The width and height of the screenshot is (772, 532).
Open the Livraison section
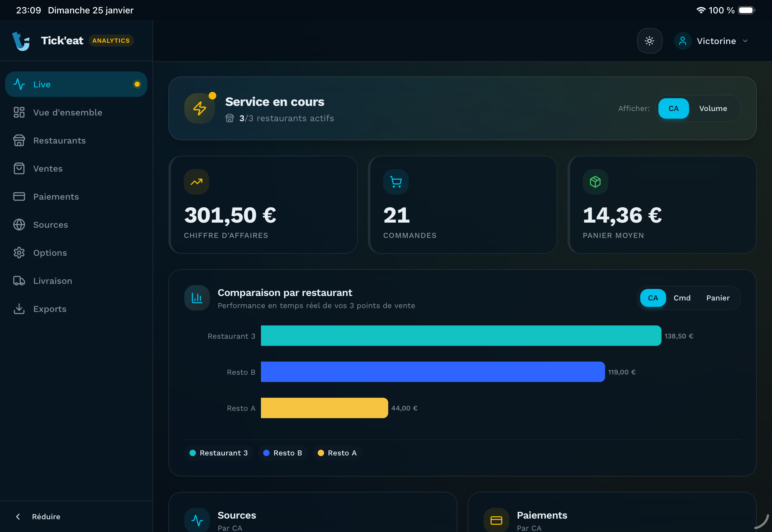52,281
